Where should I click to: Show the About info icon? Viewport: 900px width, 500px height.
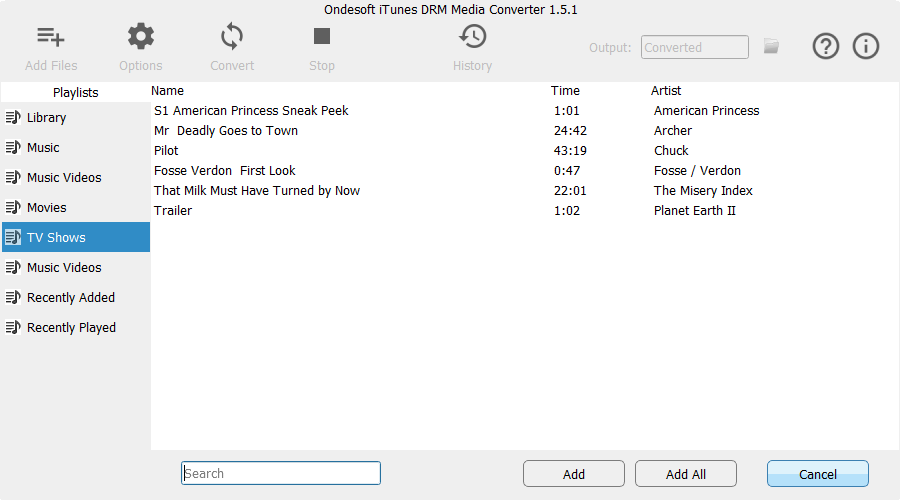(x=866, y=46)
